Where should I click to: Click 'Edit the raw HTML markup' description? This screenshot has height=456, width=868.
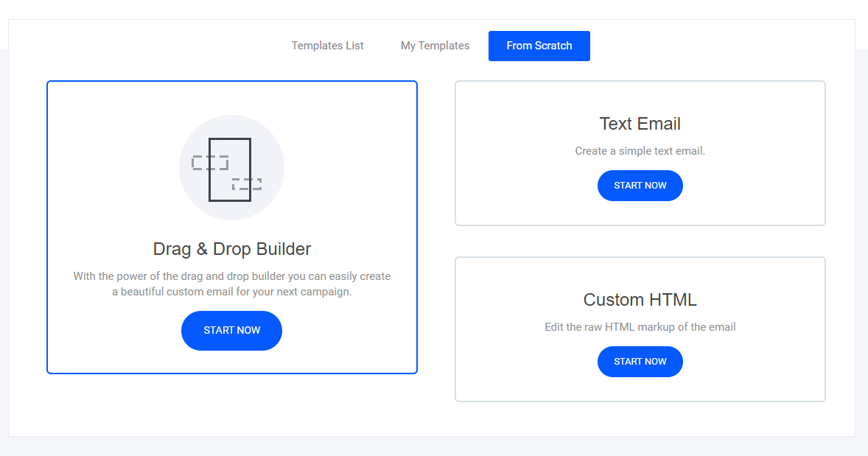[640, 327]
